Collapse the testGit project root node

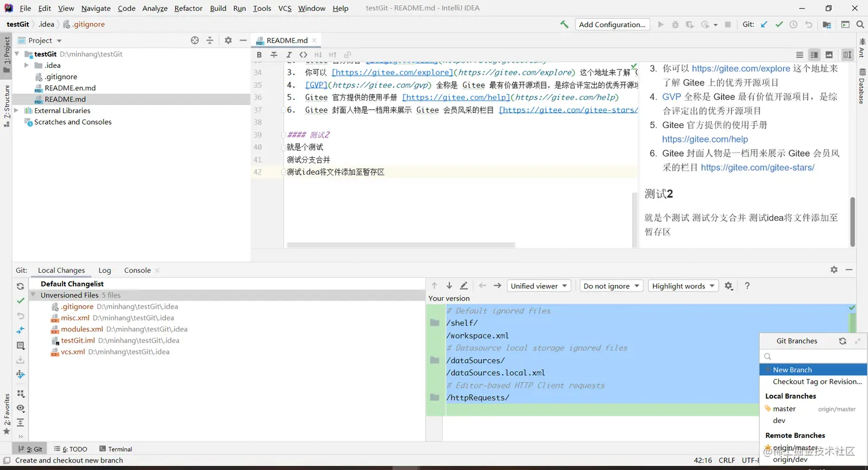[x=17, y=54]
